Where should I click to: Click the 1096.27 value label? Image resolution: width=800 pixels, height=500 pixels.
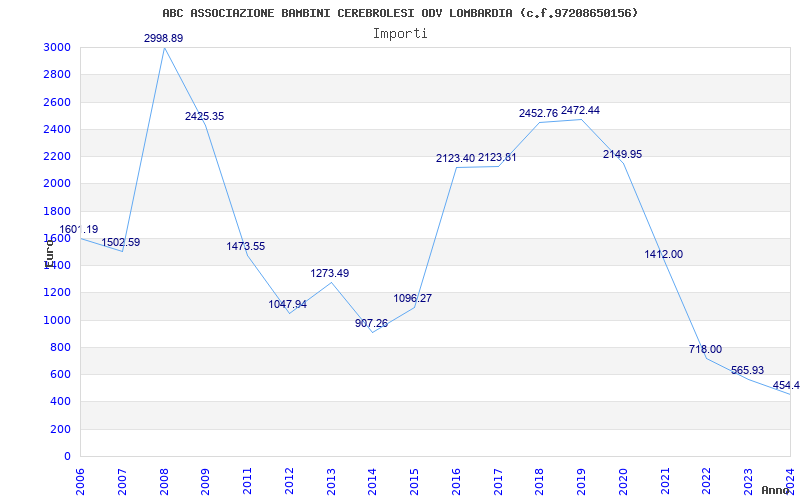(413, 299)
